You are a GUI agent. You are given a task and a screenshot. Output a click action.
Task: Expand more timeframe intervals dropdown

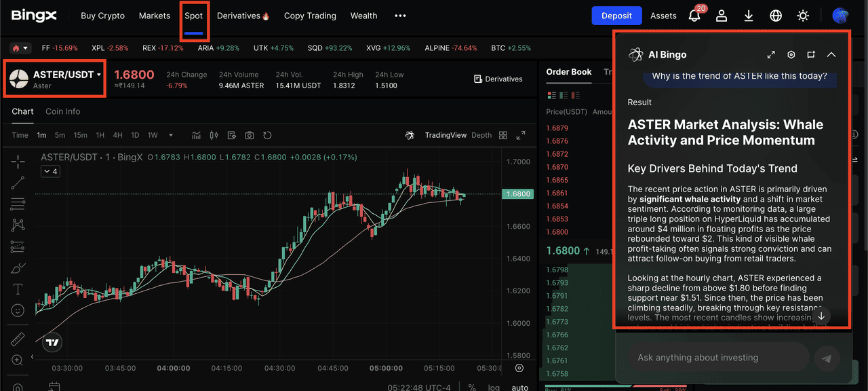coord(171,135)
